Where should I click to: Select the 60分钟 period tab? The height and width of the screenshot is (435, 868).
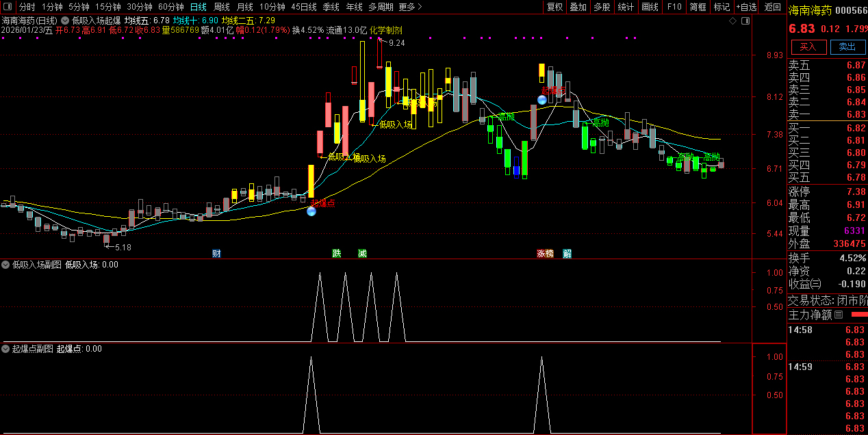[x=170, y=7]
